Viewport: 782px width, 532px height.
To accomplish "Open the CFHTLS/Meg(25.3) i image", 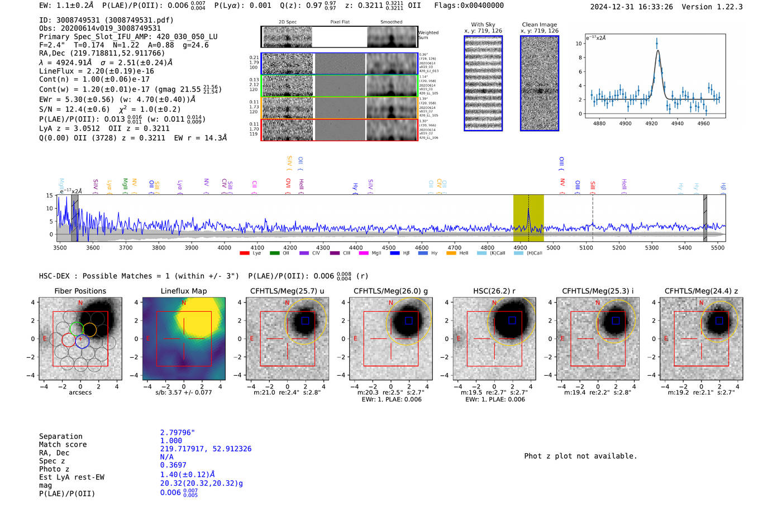I will 598,339.
